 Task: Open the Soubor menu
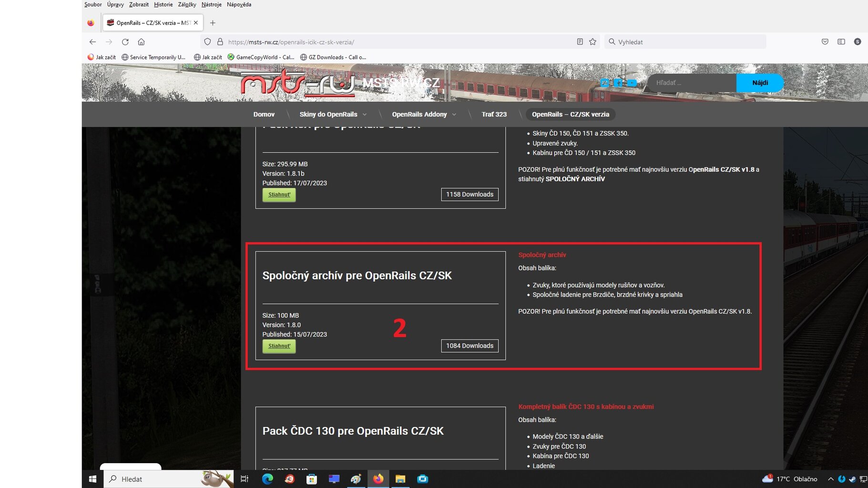click(x=93, y=4)
